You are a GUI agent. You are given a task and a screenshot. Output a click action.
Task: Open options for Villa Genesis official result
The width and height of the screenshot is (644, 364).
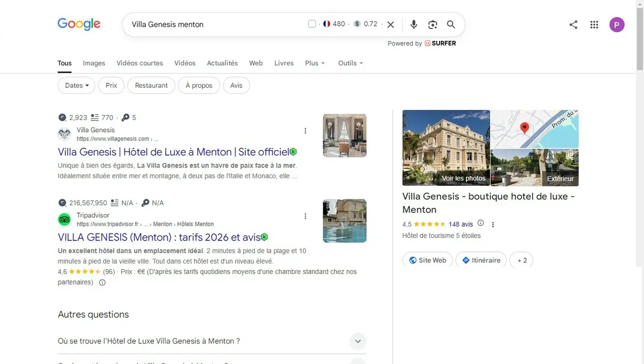pos(305,131)
